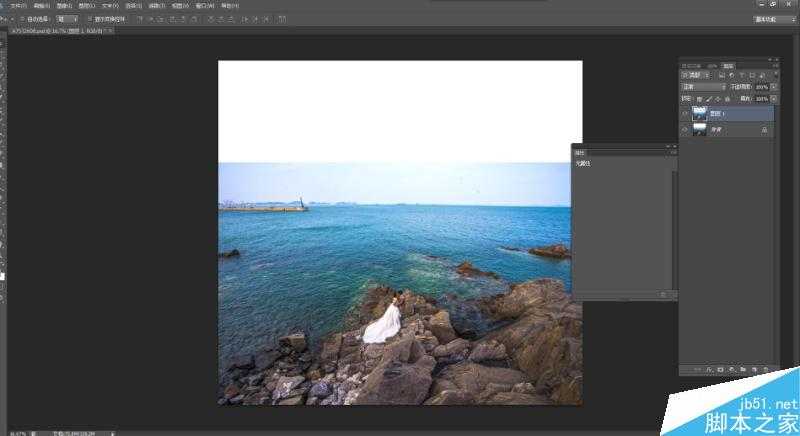Open the File menu
Image resolution: width=800 pixels, height=436 pixels.
(x=16, y=5)
